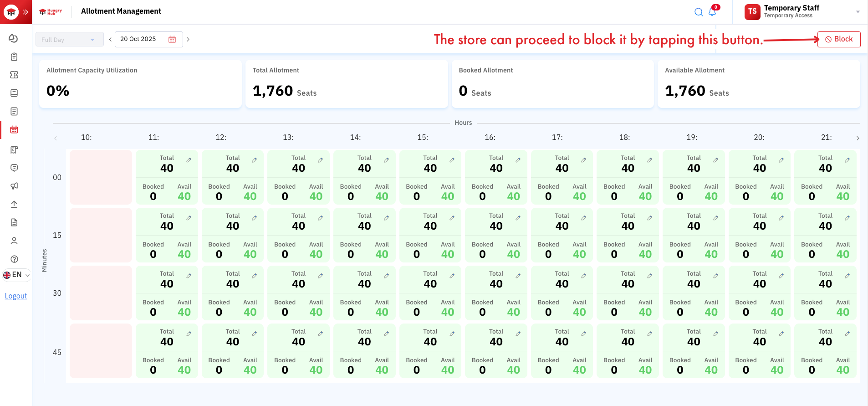Click the help question mark sidebar icon
The image size is (868, 406).
coord(14,259)
